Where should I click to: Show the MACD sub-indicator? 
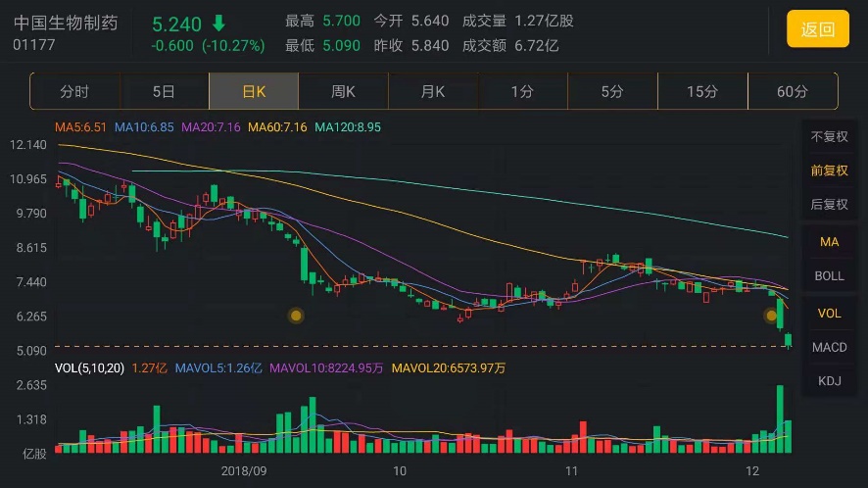tap(829, 347)
